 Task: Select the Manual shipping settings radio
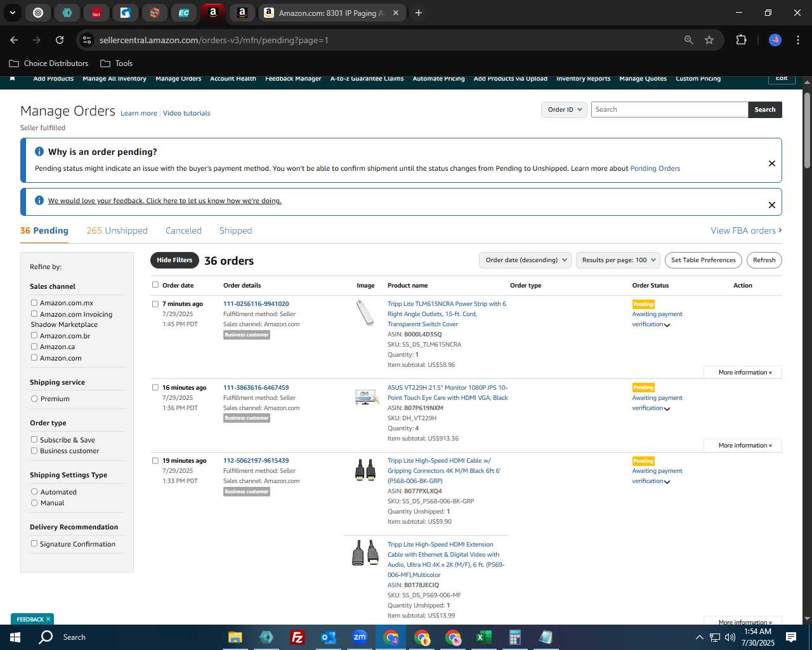point(34,503)
